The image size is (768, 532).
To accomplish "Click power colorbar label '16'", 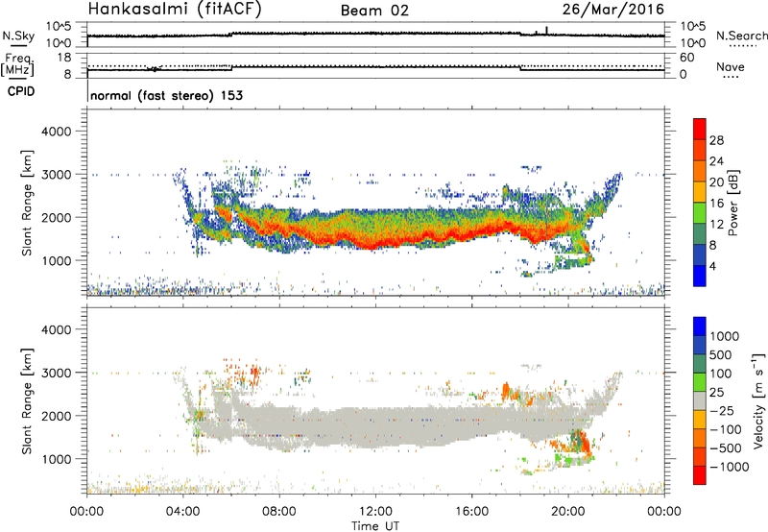I will click(x=716, y=204).
